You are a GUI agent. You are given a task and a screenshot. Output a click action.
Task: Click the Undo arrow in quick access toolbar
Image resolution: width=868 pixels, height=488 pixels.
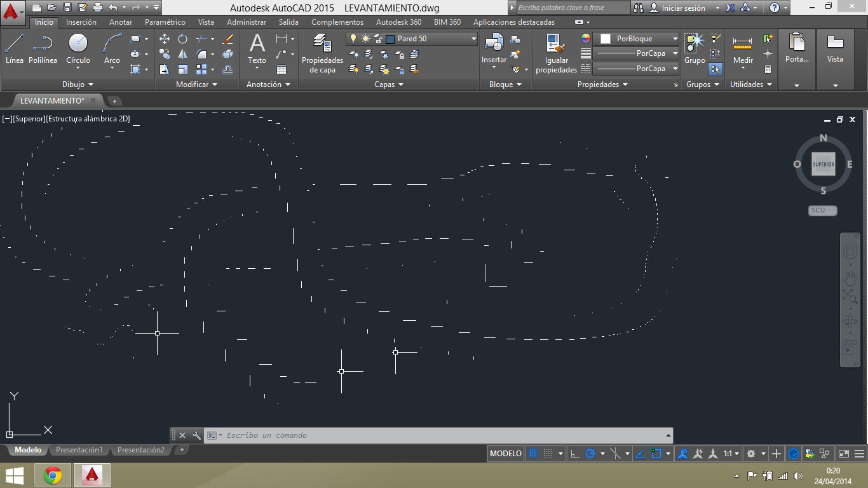point(113,8)
